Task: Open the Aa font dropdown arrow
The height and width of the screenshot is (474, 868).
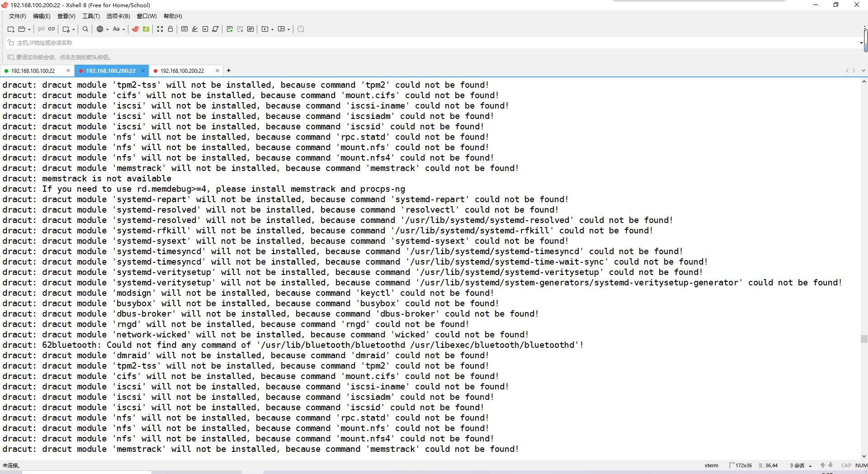Action: click(124, 29)
